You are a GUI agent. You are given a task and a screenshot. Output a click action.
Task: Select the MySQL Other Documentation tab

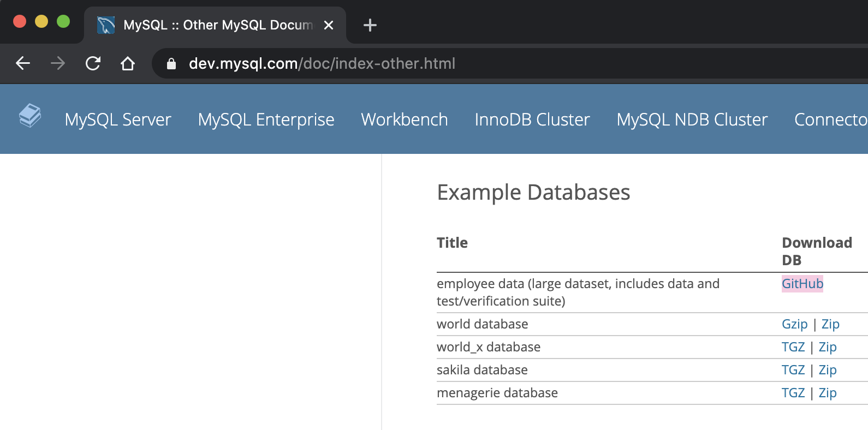pyautogui.click(x=215, y=25)
